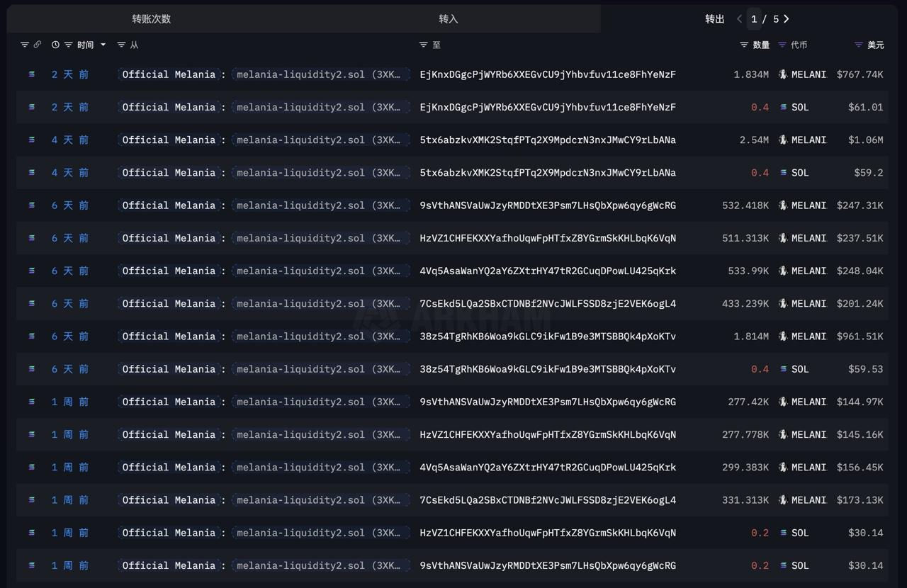Screen dimensions: 907x588
Task: Click the $201.24K USD value
Action: coord(860,303)
